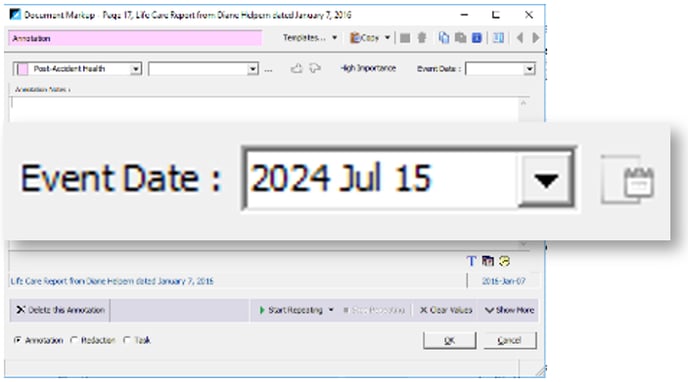
Task: Click Show More to expand options
Action: tap(509, 310)
